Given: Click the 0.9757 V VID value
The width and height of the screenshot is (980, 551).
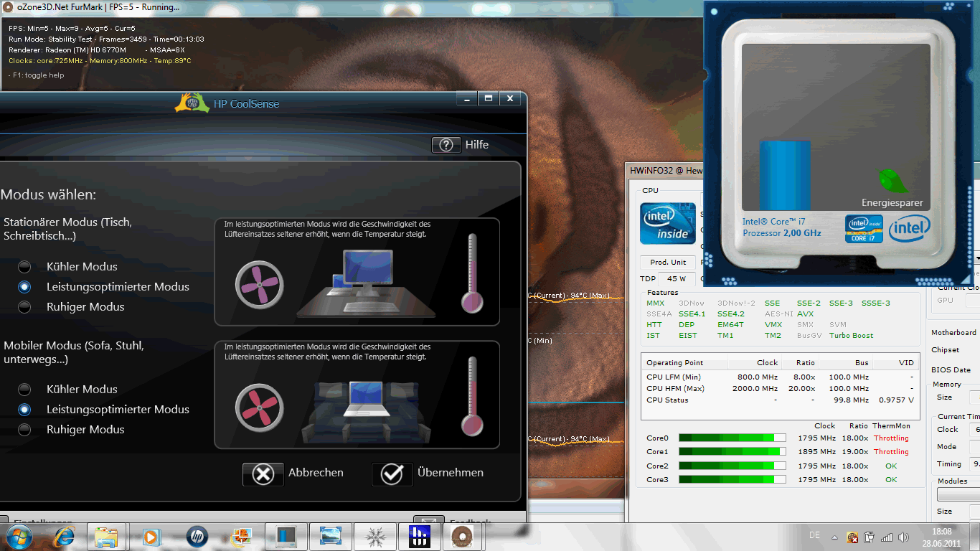Looking at the screenshot, I should click(x=896, y=400).
